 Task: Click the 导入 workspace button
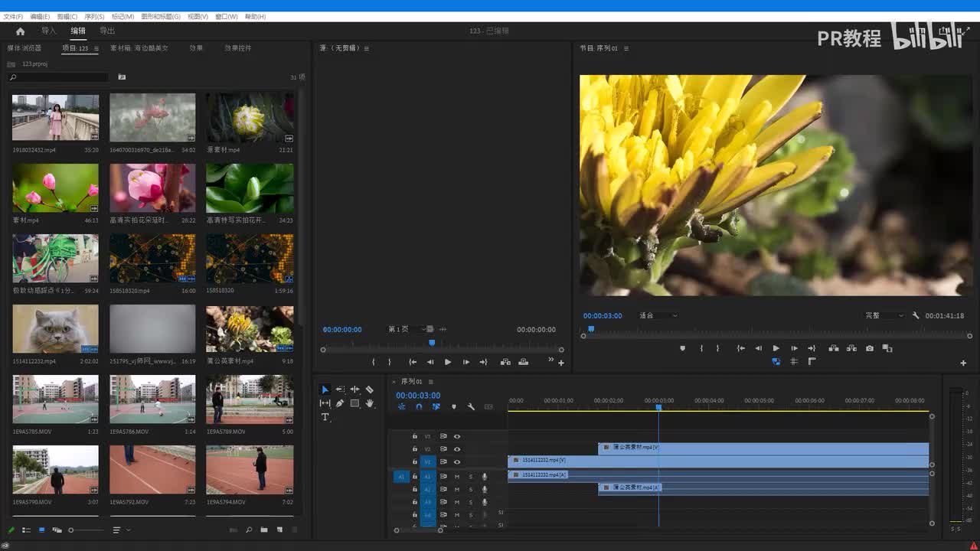click(49, 31)
